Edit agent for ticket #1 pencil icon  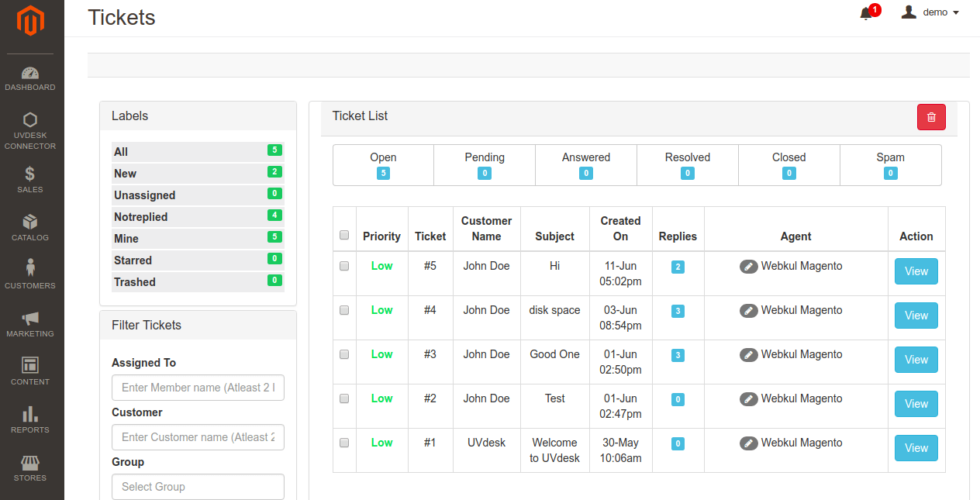pos(748,443)
